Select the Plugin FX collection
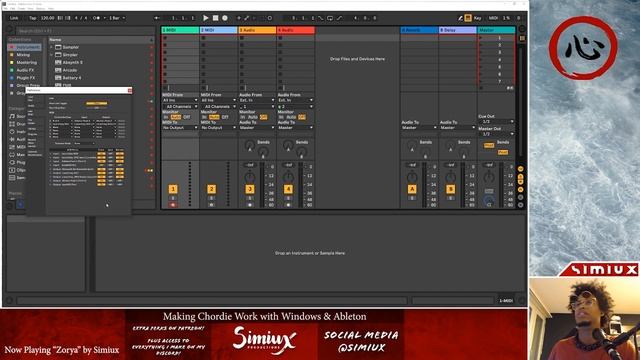Viewport: 640px width, 360px height. coord(25,78)
